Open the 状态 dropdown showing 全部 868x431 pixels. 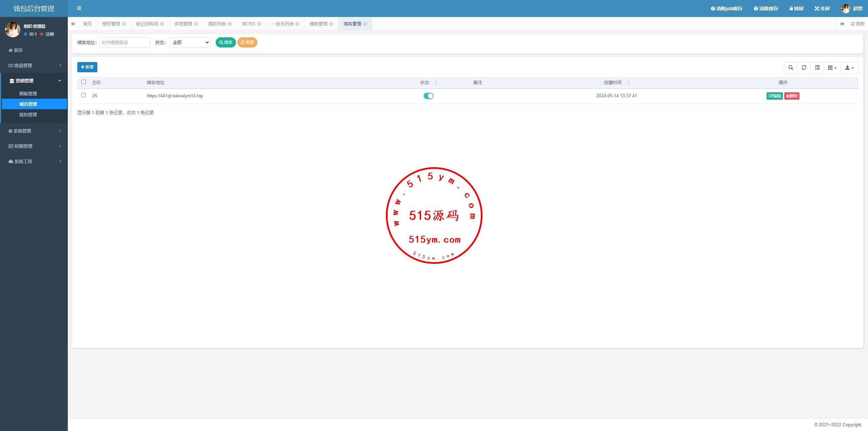190,42
